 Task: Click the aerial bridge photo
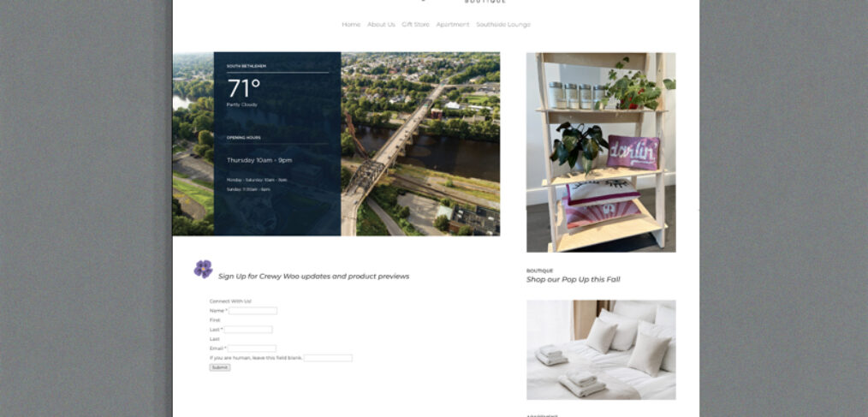420,144
